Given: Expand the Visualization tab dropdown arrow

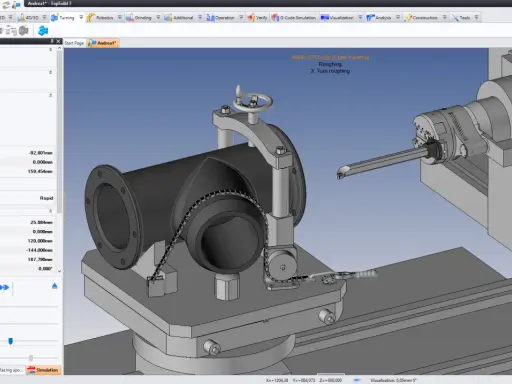Looking at the screenshot, I should [x=360, y=17].
